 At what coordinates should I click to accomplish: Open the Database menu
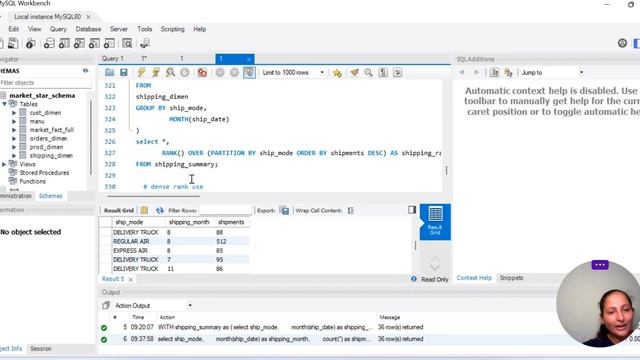[88, 29]
